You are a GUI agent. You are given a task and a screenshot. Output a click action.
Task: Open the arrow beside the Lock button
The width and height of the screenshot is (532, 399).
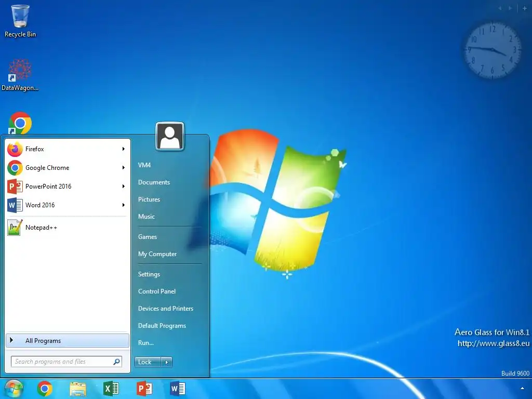[x=167, y=362]
